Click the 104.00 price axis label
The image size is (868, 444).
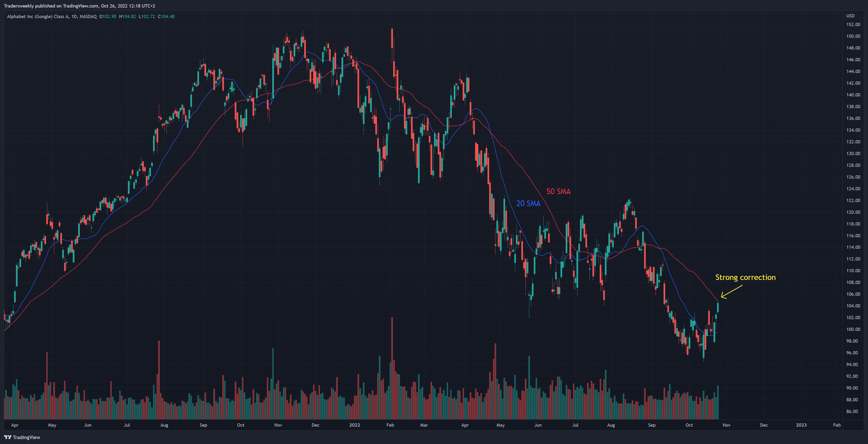point(853,306)
